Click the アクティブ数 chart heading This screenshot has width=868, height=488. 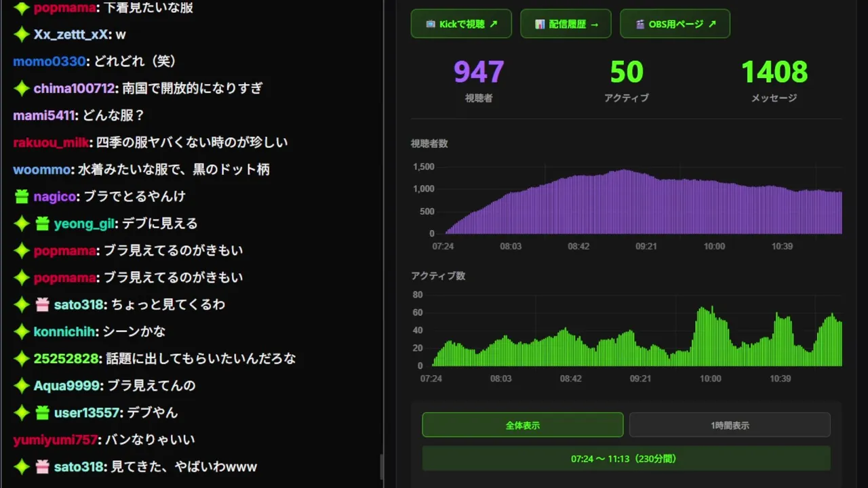438,276
